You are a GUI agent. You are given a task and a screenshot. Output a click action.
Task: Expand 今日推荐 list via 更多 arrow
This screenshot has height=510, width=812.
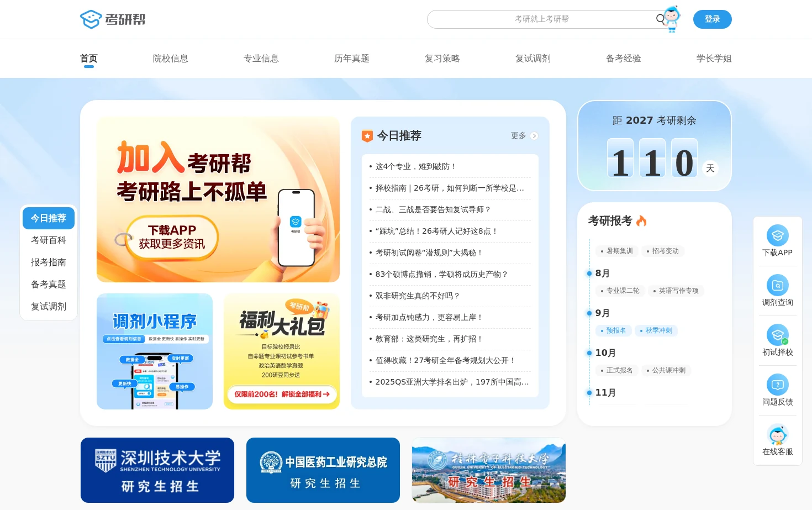click(534, 136)
